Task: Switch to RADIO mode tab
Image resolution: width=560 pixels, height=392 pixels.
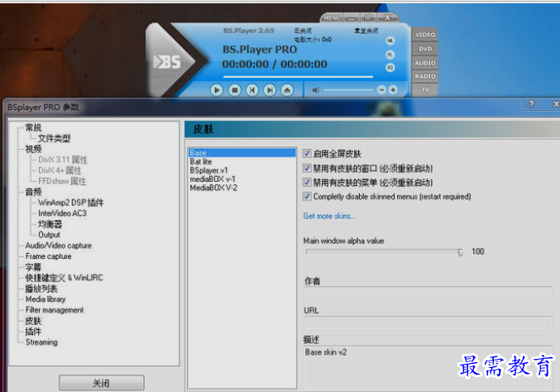Action: pos(425,76)
